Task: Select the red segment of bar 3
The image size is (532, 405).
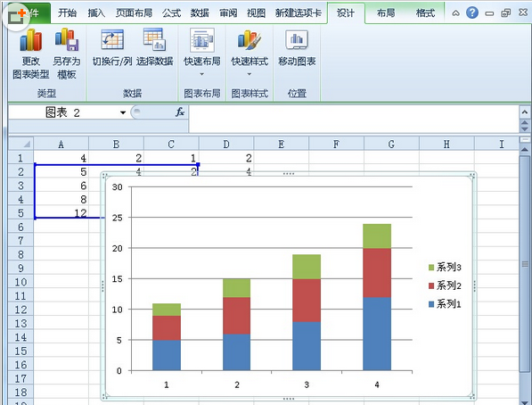Action: (x=307, y=301)
